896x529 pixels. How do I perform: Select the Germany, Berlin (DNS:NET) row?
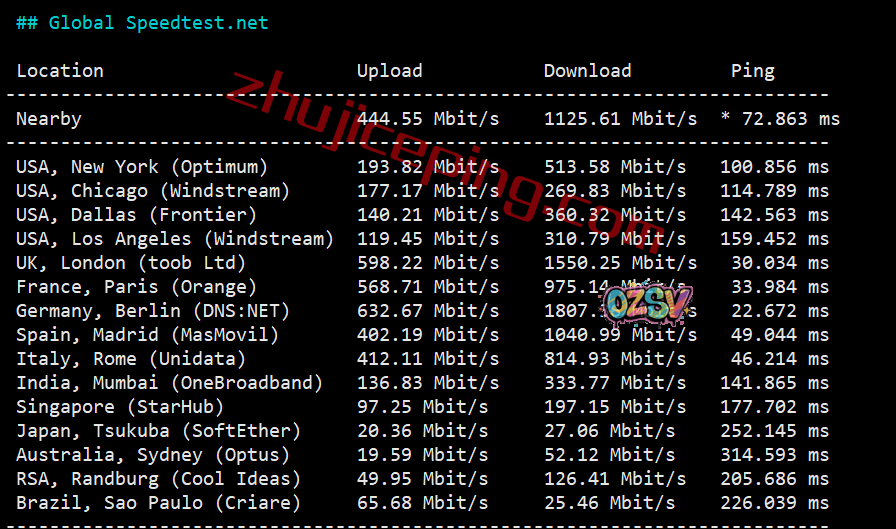(148, 311)
